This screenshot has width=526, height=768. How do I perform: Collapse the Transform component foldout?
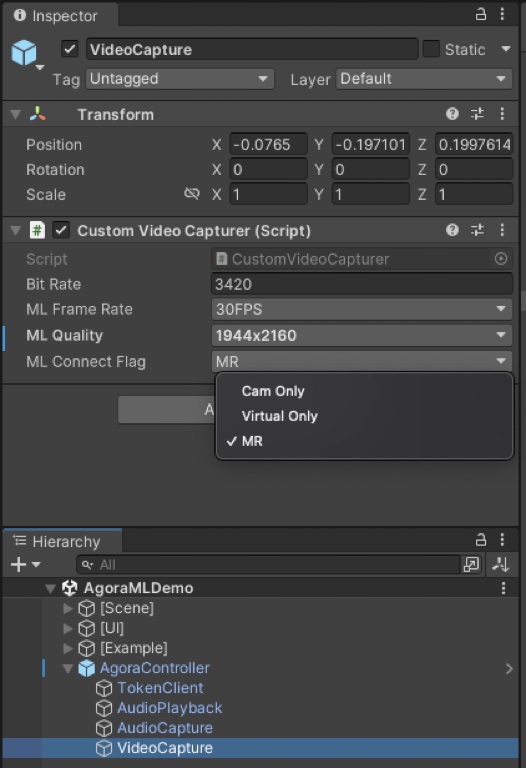click(16, 115)
